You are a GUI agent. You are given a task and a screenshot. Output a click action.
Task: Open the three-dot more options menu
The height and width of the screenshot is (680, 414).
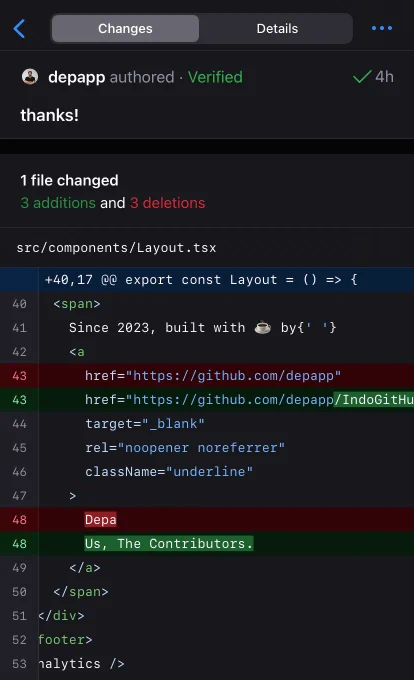tap(382, 28)
